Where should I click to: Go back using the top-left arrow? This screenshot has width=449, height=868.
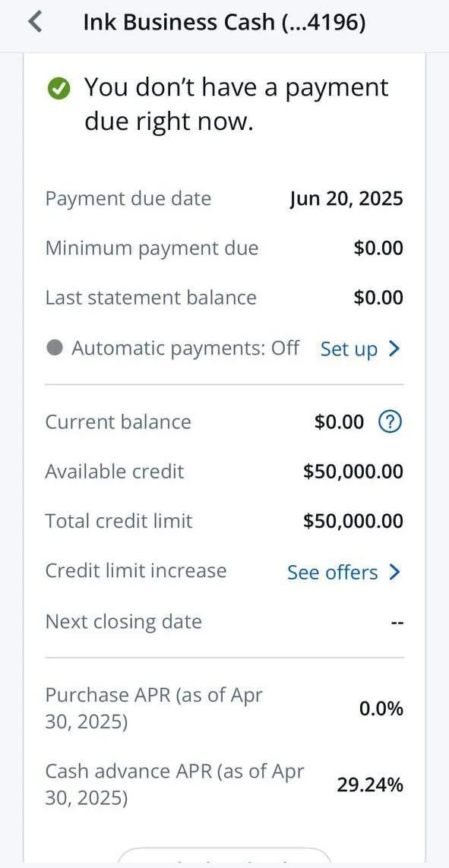tap(35, 22)
